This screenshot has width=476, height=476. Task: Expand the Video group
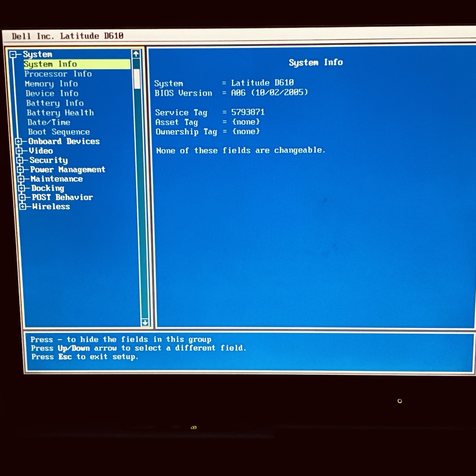click(x=19, y=151)
